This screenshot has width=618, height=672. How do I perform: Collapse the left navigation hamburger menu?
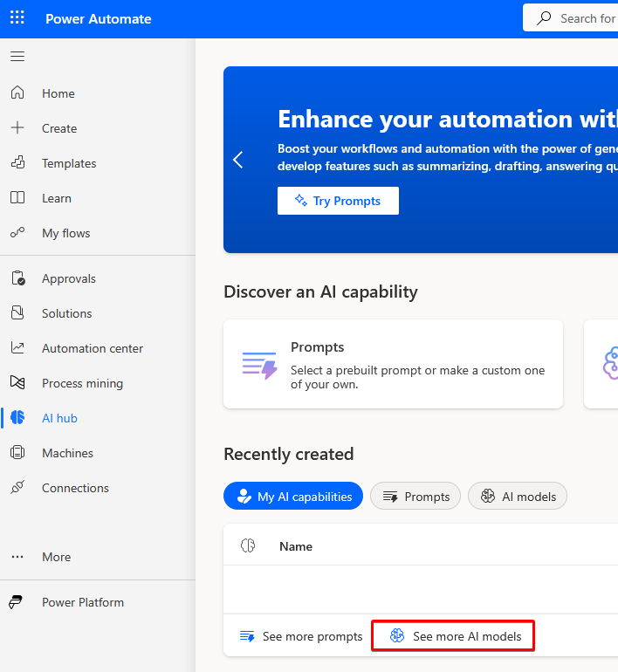pyautogui.click(x=17, y=56)
